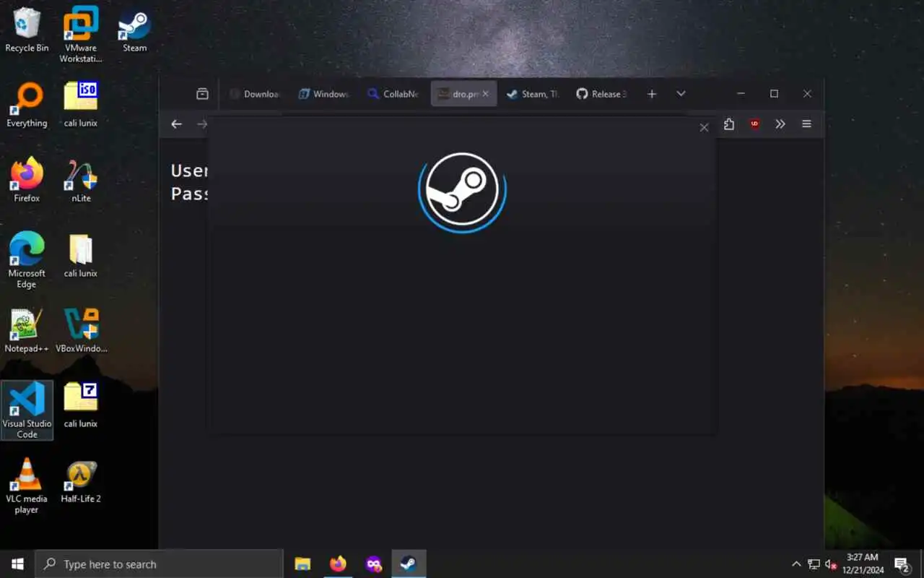Open the clock showing 3:27 AM

[862, 564]
